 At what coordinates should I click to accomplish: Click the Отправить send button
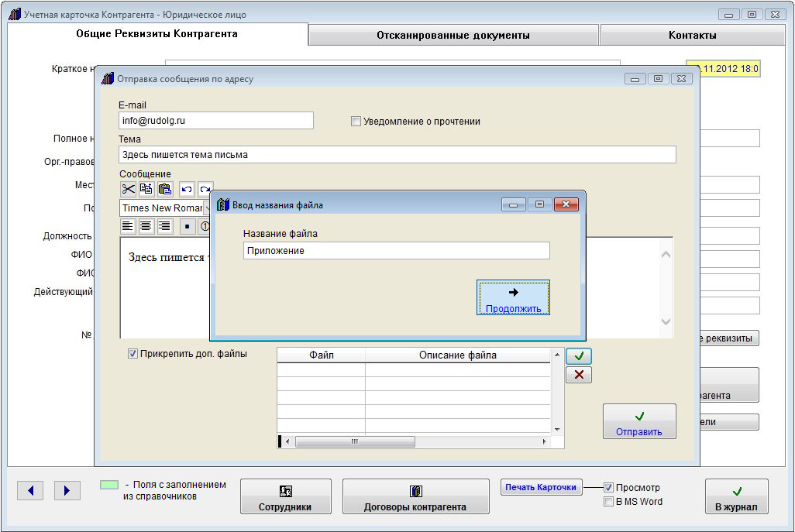639,422
